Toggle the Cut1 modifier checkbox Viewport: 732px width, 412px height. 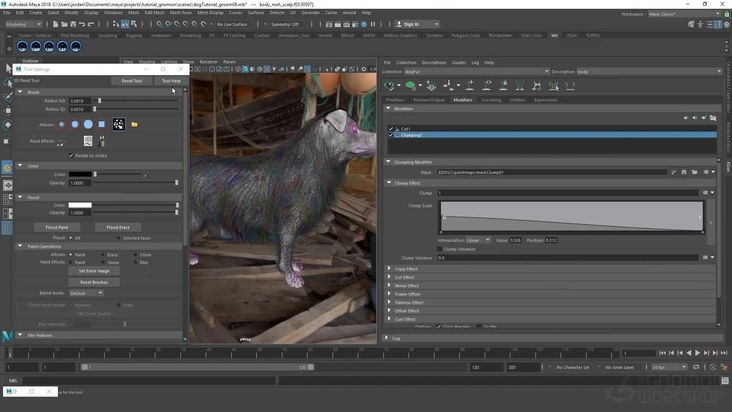pos(392,129)
